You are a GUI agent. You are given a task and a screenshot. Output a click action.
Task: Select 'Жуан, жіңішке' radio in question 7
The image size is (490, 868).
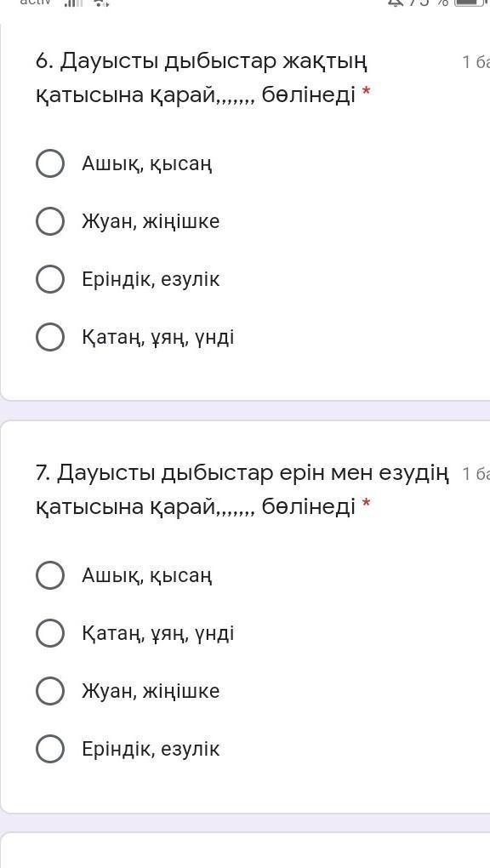[50, 691]
